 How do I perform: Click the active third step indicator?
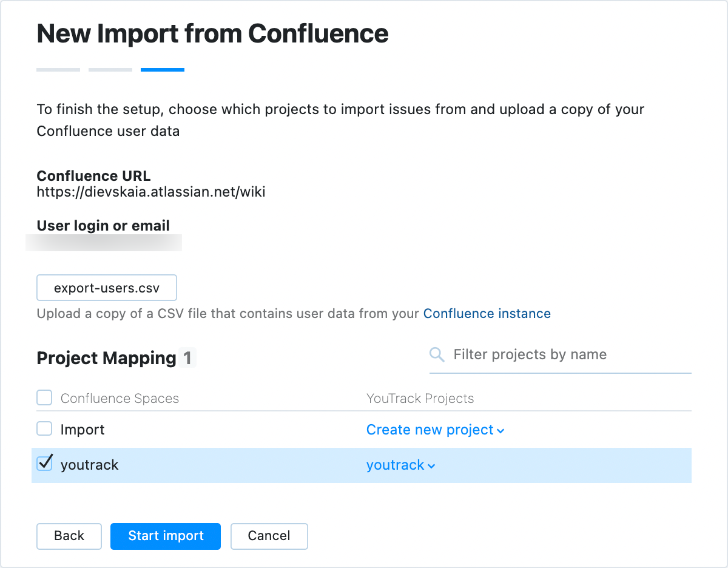coord(163,70)
